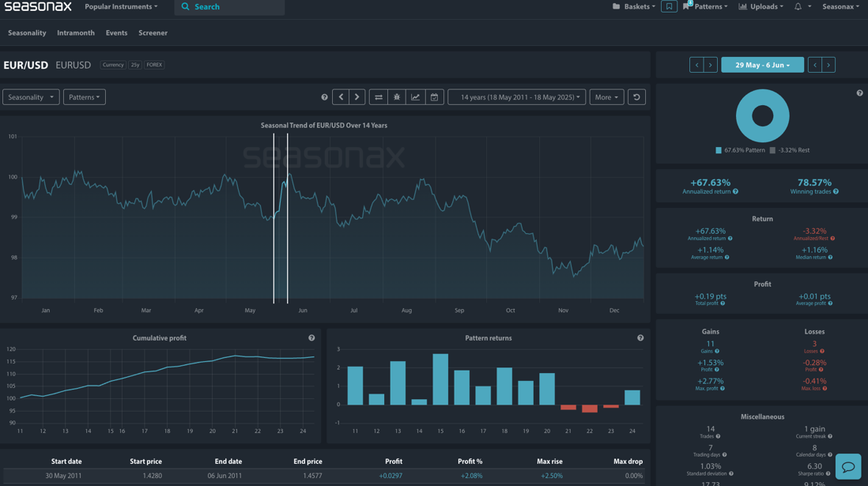Click the 06 Jun 2011 end date cell
Image resolution: width=868 pixels, height=486 pixels.
(x=225, y=476)
